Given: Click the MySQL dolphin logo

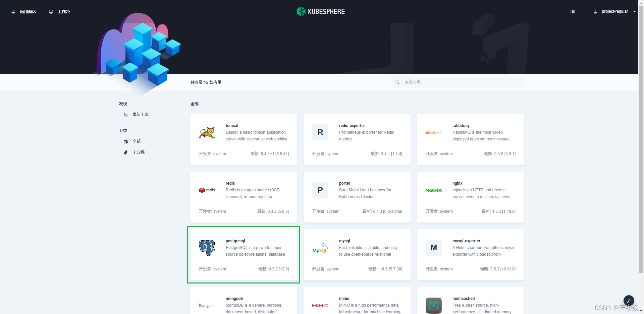Looking at the screenshot, I should pos(320,248).
